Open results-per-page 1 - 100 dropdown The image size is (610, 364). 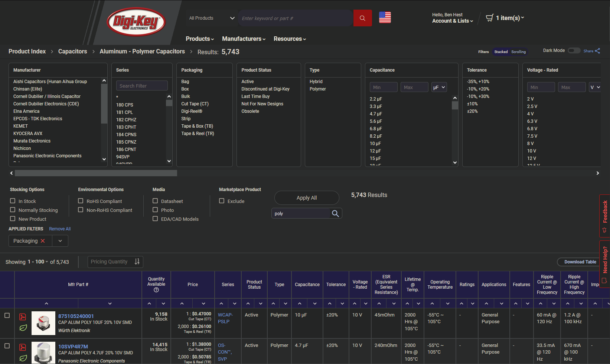pos(38,262)
